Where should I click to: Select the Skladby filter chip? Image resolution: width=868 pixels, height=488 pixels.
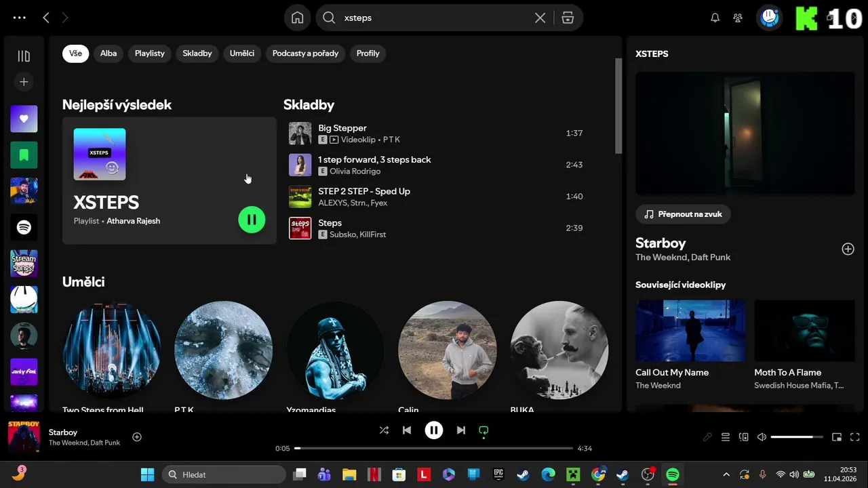(x=197, y=54)
